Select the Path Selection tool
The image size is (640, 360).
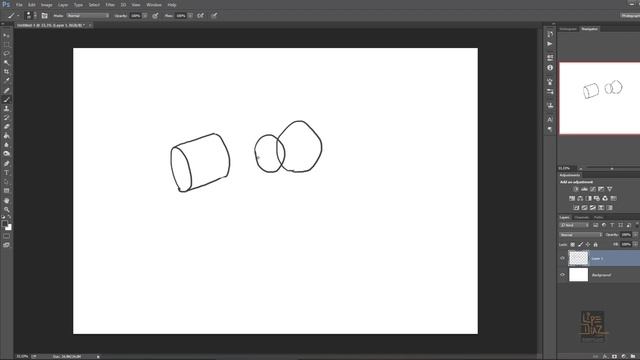tap(7, 182)
